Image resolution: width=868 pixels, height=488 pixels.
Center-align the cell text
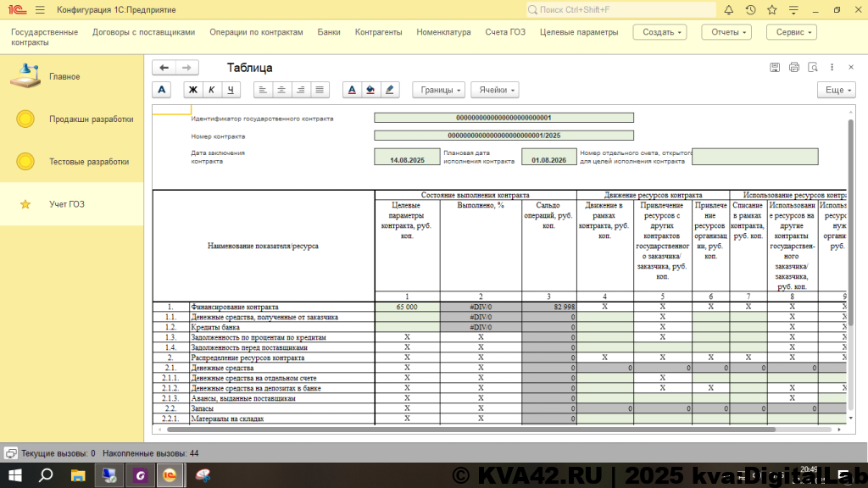click(x=282, y=90)
